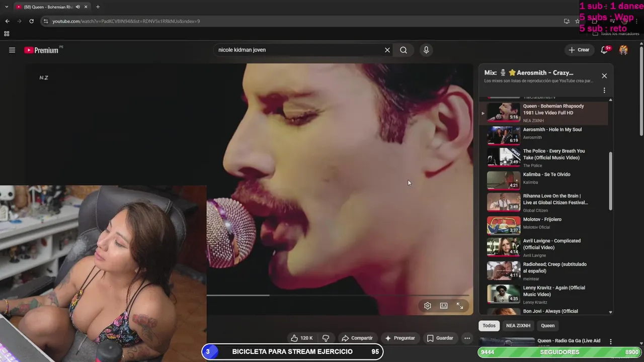Viewport: 644px width, 362px height.
Task: Reload the page
Action: 31,21
